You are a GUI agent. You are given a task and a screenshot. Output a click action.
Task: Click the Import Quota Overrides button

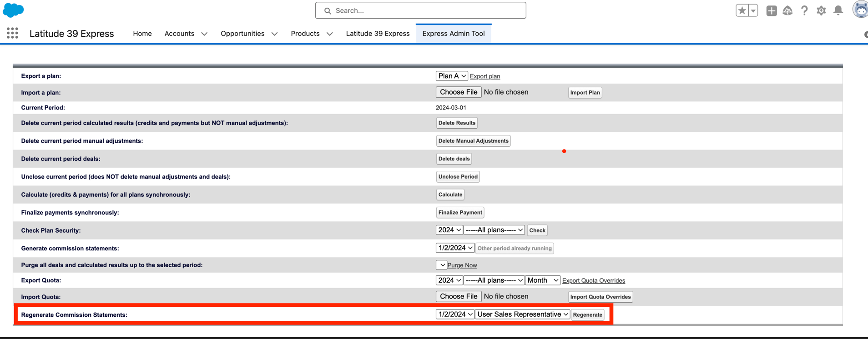pos(601,297)
